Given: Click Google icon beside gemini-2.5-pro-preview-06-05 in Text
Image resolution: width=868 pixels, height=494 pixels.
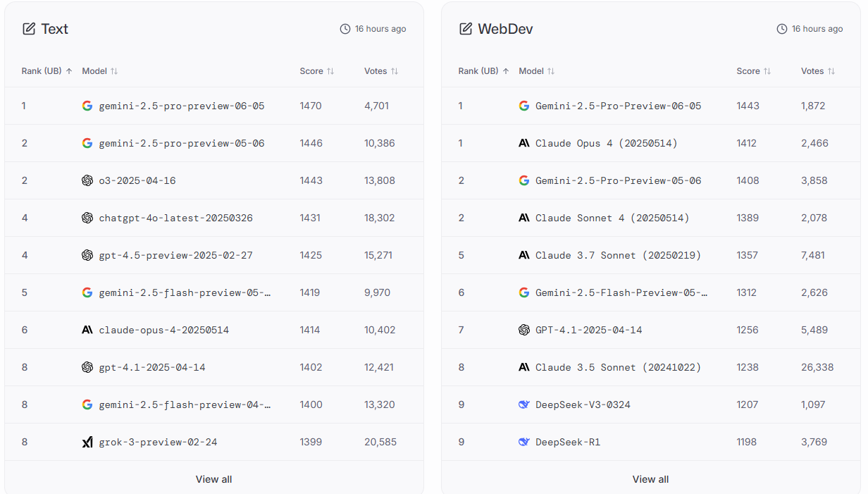Looking at the screenshot, I should coord(87,106).
